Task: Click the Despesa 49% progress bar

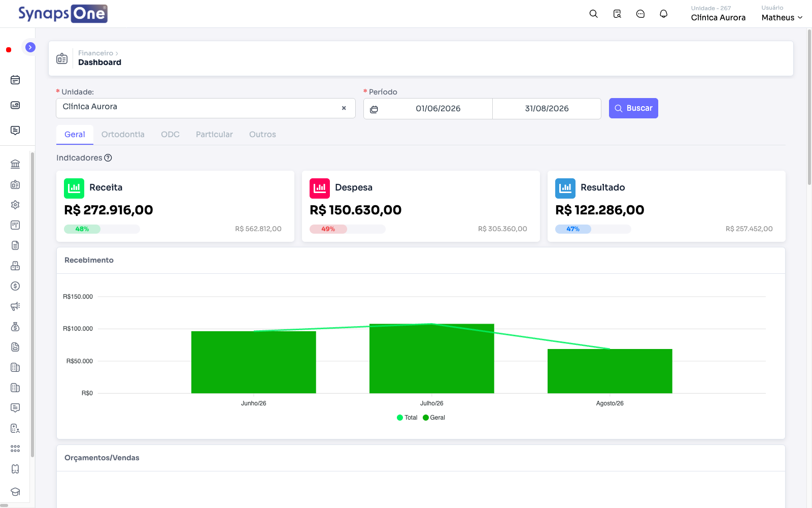Action: pos(348,229)
